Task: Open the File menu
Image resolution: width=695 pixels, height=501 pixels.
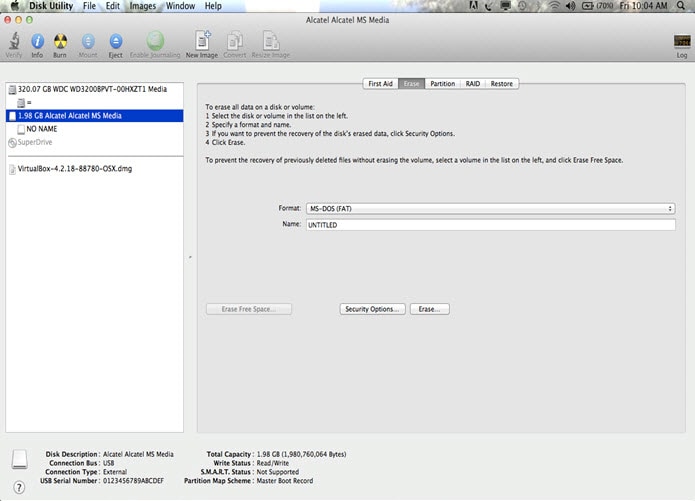Action: click(89, 6)
